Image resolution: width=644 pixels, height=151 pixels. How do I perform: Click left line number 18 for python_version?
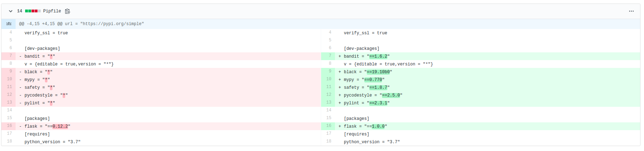pos(10,141)
